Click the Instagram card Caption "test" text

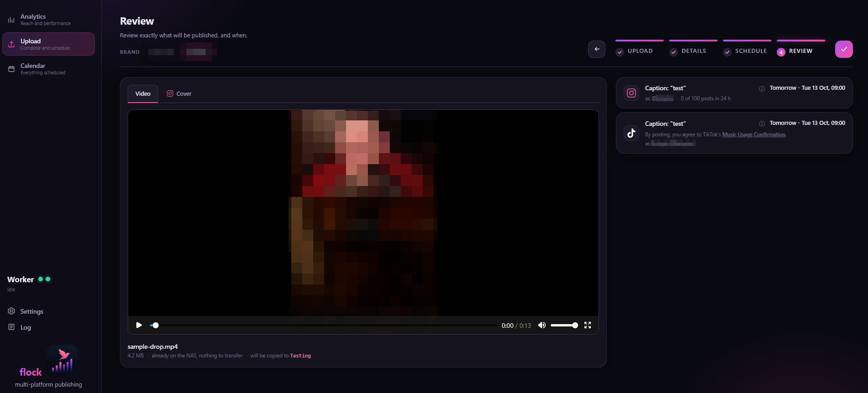pos(665,88)
